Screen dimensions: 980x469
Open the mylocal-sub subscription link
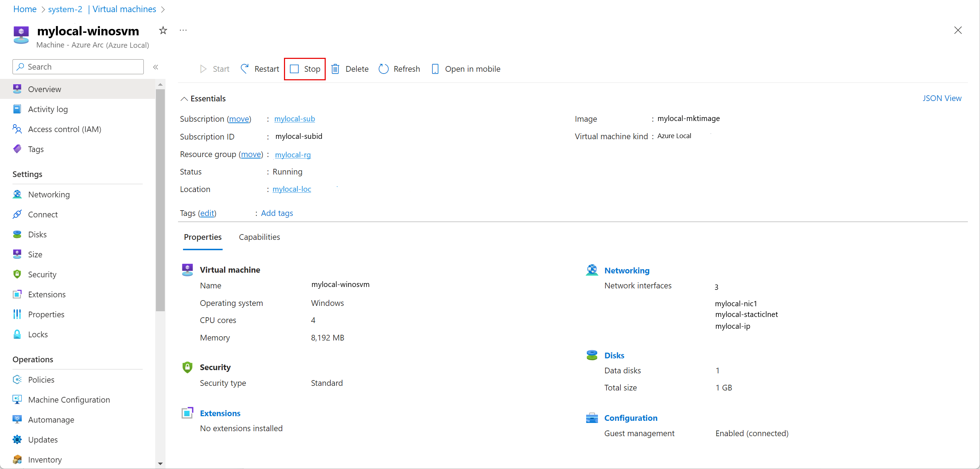click(294, 119)
